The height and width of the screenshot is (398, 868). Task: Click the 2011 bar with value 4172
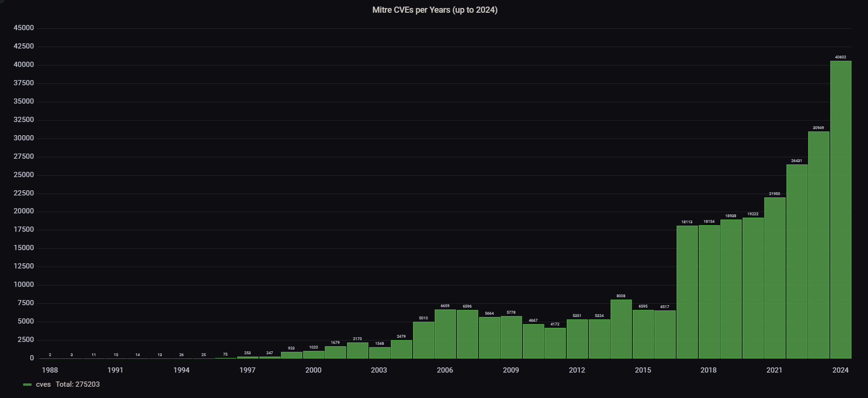(x=555, y=343)
